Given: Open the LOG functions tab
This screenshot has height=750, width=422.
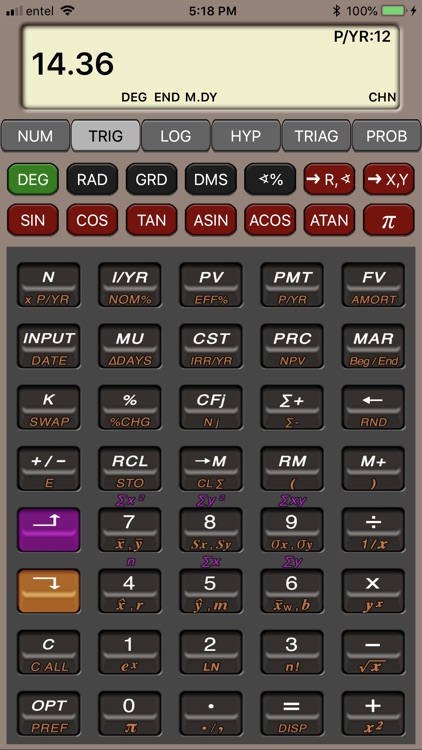Looking at the screenshot, I should coord(176,136).
